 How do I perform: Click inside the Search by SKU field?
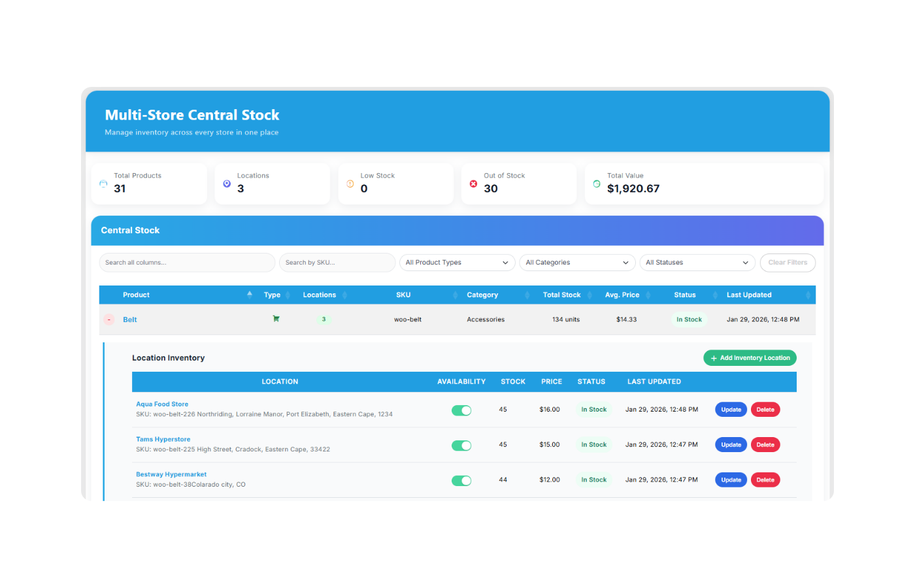pos(337,262)
